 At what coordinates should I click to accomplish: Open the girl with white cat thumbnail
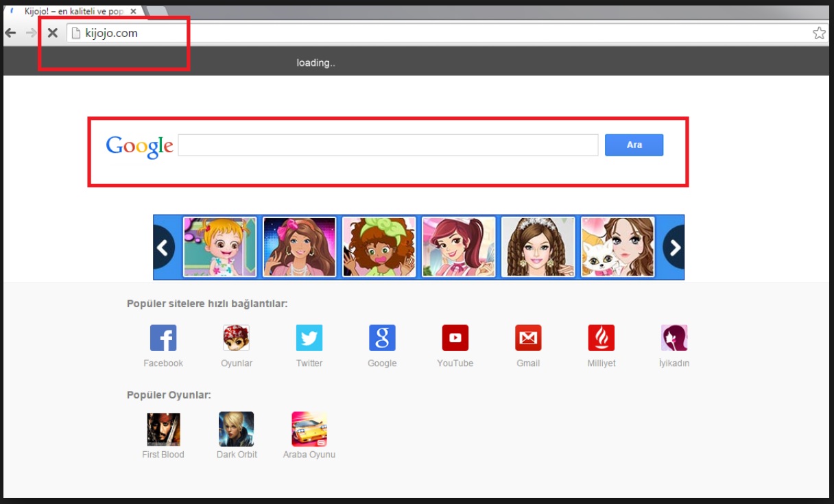coord(618,247)
